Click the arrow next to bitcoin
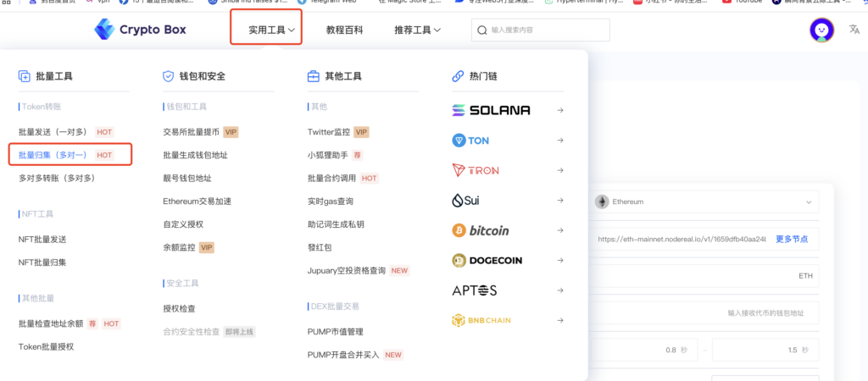Image resolution: width=868 pixels, height=381 pixels. pos(560,230)
